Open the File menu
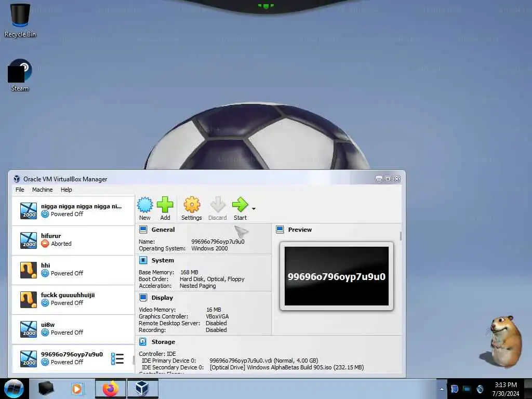 [20, 190]
